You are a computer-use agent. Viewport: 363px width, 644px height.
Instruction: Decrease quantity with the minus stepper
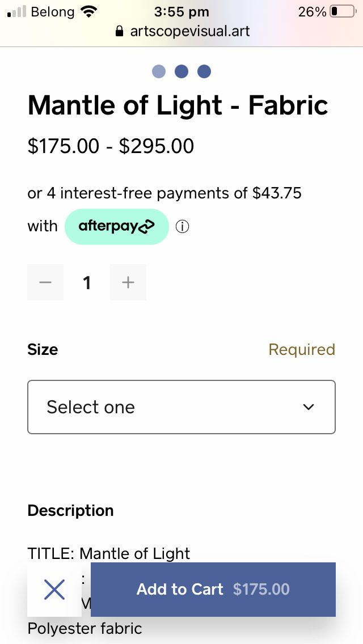pyautogui.click(x=45, y=282)
